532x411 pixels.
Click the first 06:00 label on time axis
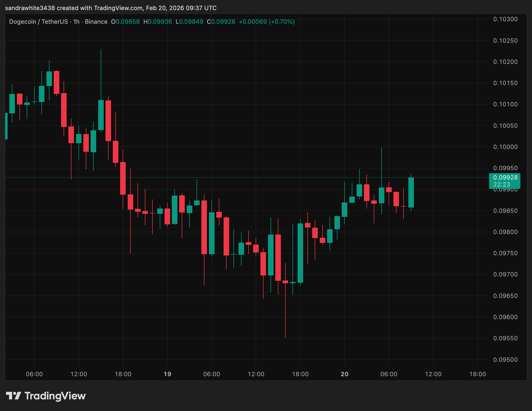pyautogui.click(x=34, y=374)
